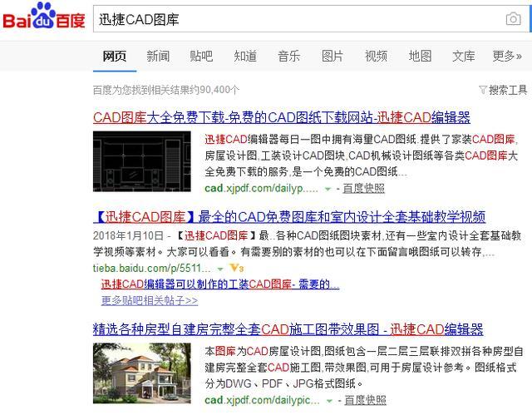Open 更多贴吧相关帖子>> link

click(x=150, y=300)
